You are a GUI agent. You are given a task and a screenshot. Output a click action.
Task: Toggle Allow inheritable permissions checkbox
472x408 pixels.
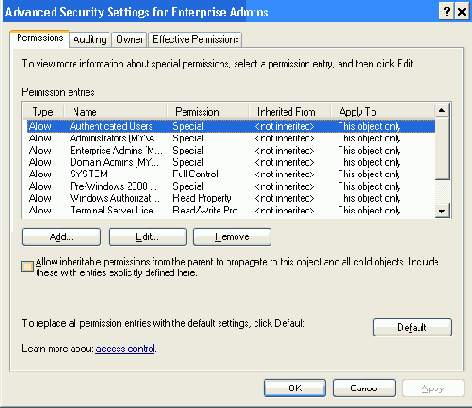point(27,266)
